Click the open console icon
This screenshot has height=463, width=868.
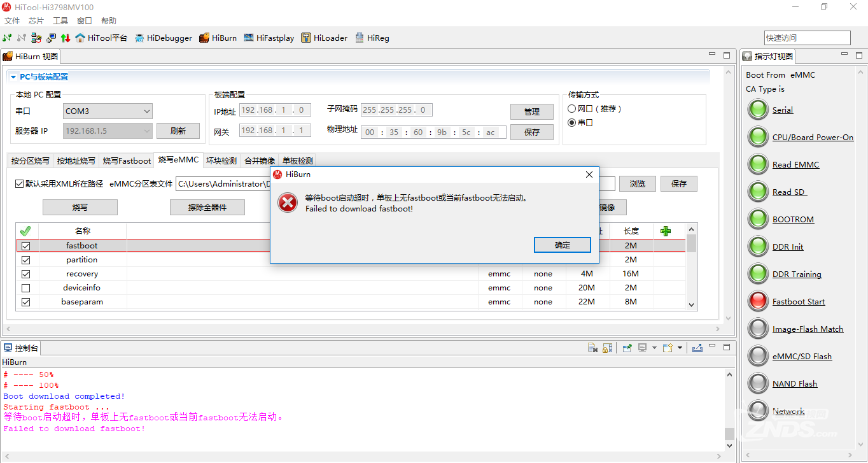tap(668, 348)
